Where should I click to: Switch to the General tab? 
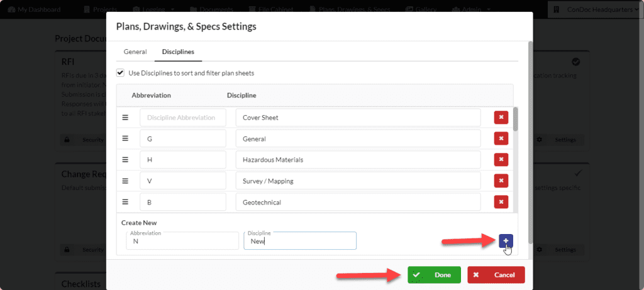coord(135,52)
